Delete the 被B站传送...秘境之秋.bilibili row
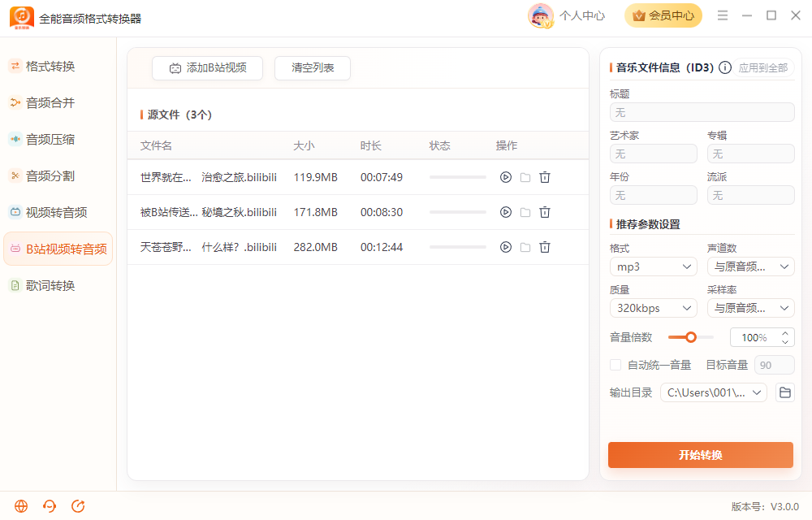The width and height of the screenshot is (812, 520). click(545, 212)
